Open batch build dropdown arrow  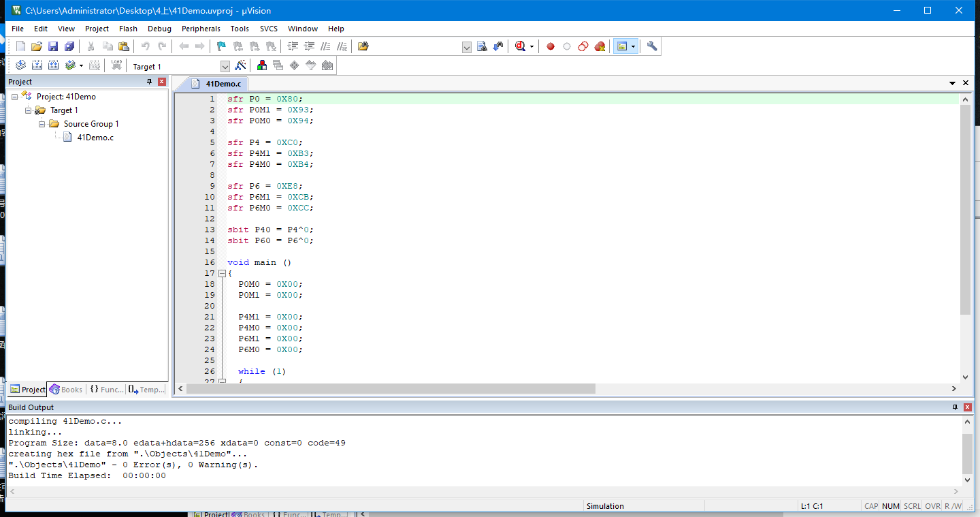pyautogui.click(x=81, y=65)
